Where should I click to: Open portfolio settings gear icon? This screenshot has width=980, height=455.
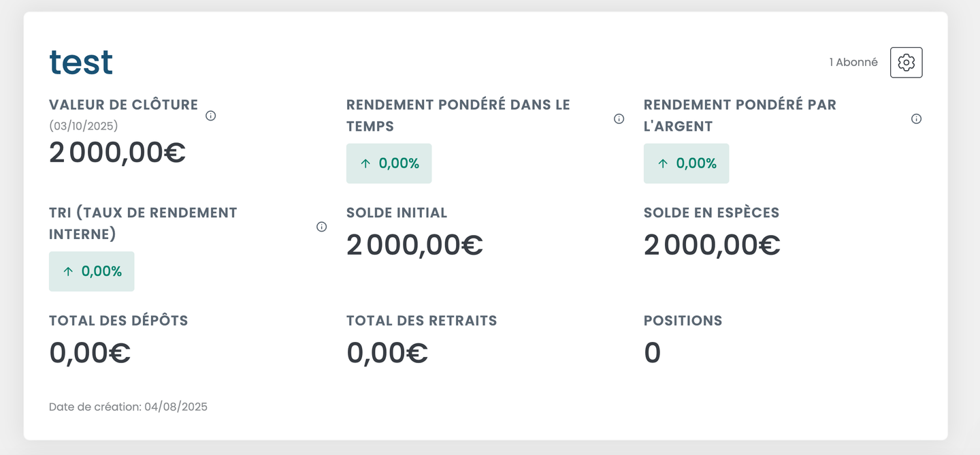tap(906, 63)
